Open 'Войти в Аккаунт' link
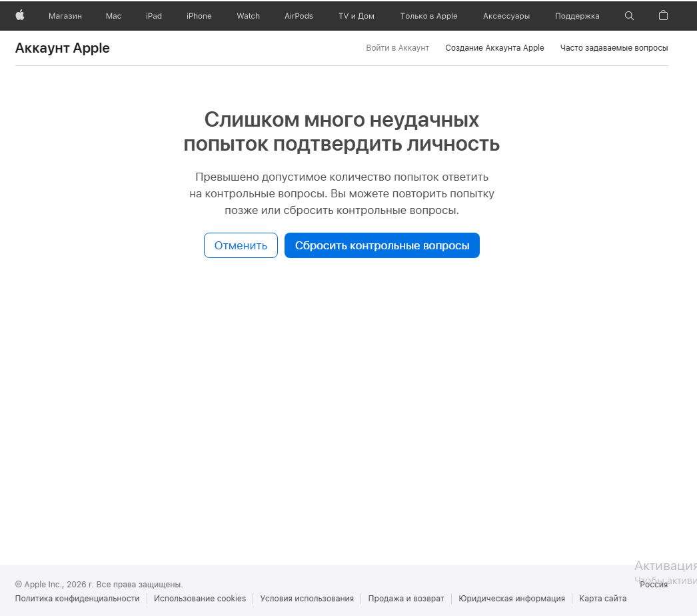Screen dimensions: 697x616 pos(397,47)
